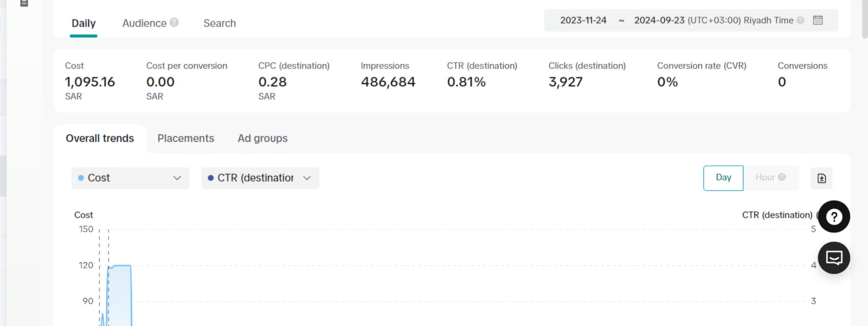Click the CTR (destination) right axis title

[x=777, y=215]
